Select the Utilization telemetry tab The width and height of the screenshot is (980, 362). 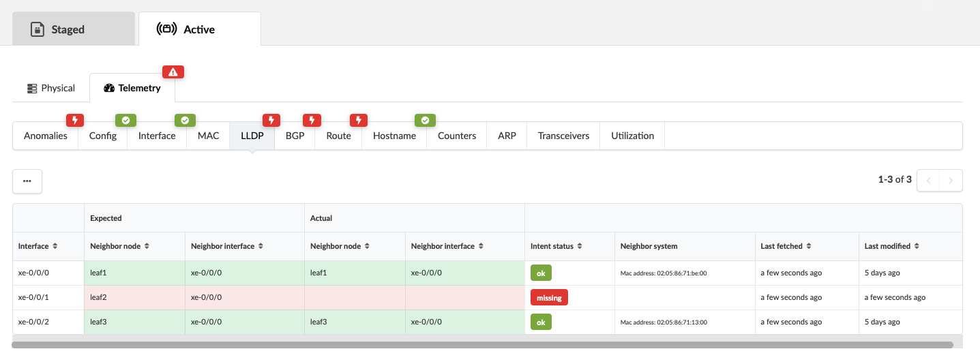pos(632,136)
